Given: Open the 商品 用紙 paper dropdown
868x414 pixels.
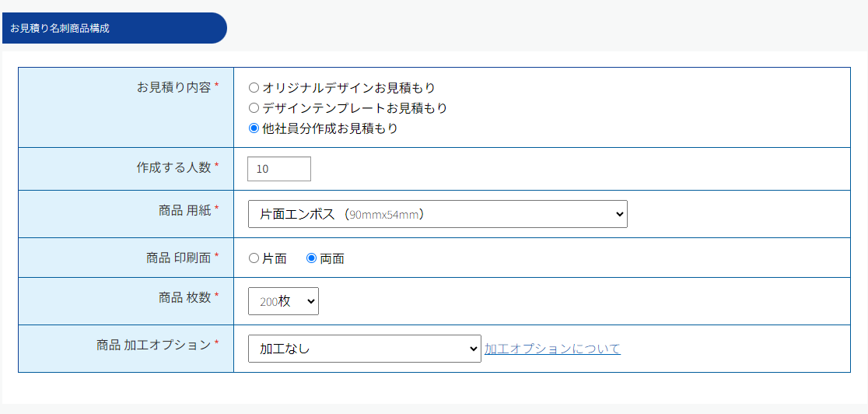Looking at the screenshot, I should pyautogui.click(x=438, y=214).
